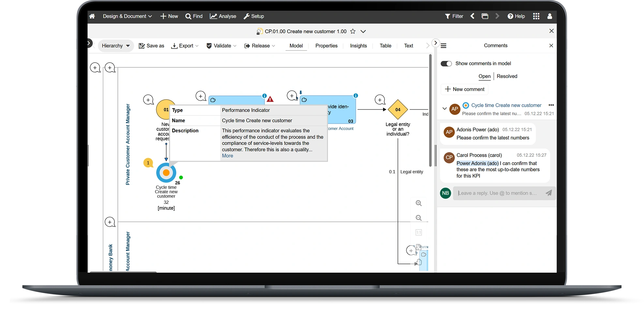Screen dimensions: 644x315
Task: Expand the Hierarchy dropdown
Action: coord(115,46)
